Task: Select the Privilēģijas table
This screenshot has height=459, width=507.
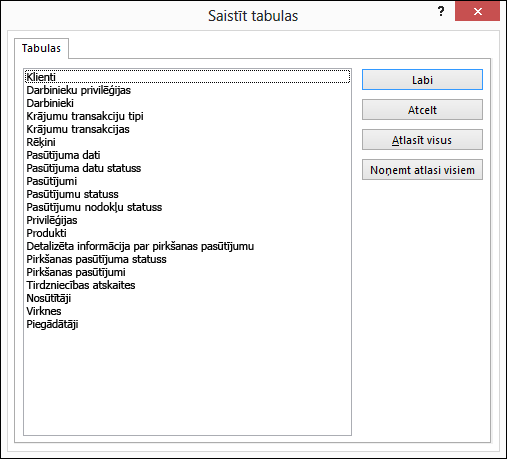Action: pyautogui.click(x=188, y=220)
